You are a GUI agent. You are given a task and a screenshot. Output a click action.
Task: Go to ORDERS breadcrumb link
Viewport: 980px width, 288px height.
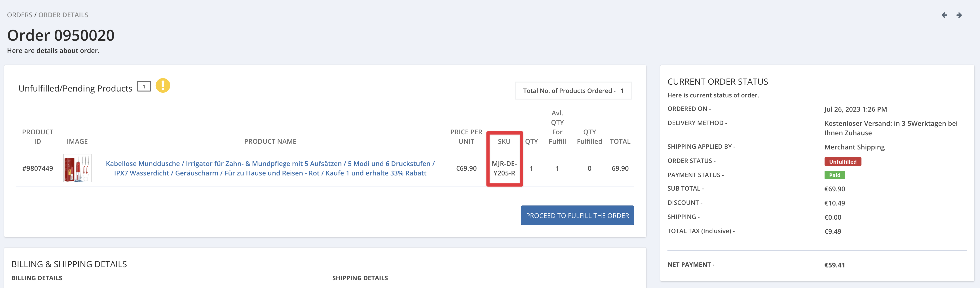click(19, 15)
